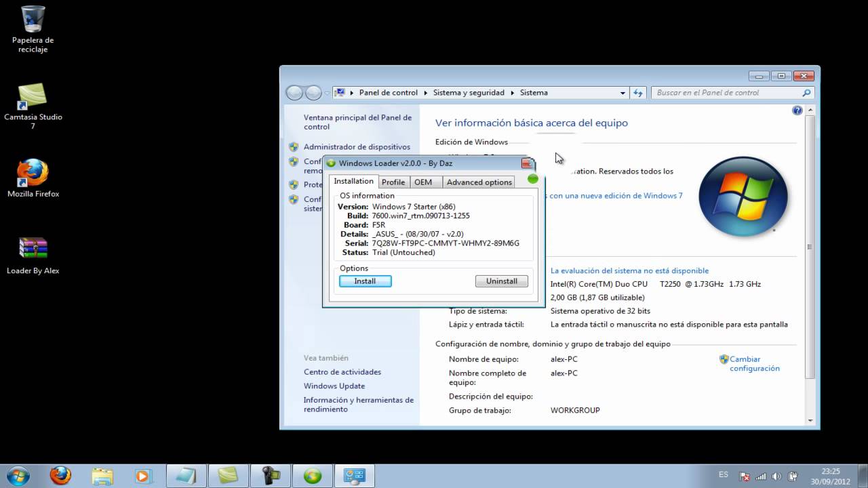This screenshot has height=488, width=868.
Task: Open Información y herramientas de rendimiento link
Action: pos(358,405)
